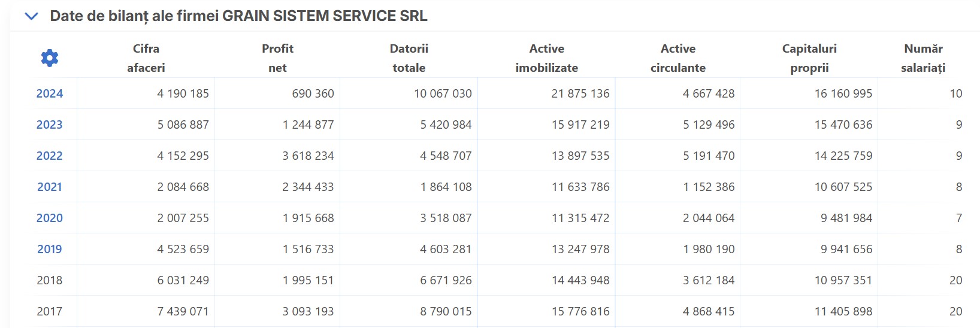
Task: Select total debts value 6 671 926
Action: coord(446,280)
